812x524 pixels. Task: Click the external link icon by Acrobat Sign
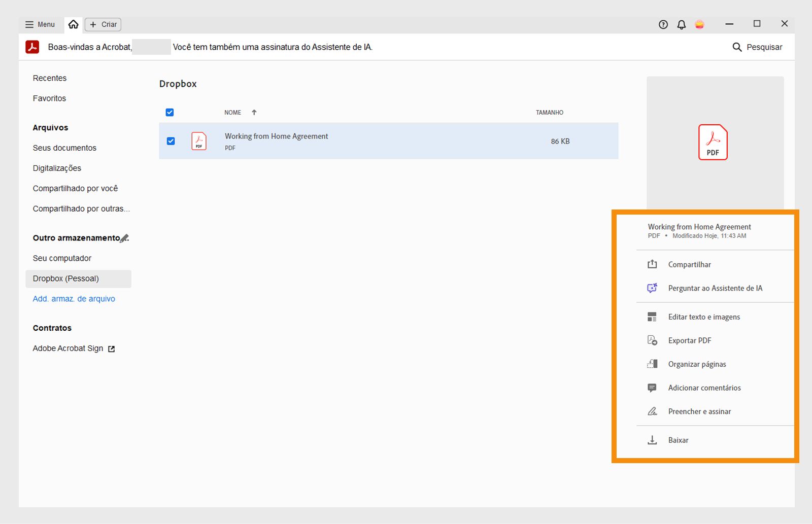(112, 349)
